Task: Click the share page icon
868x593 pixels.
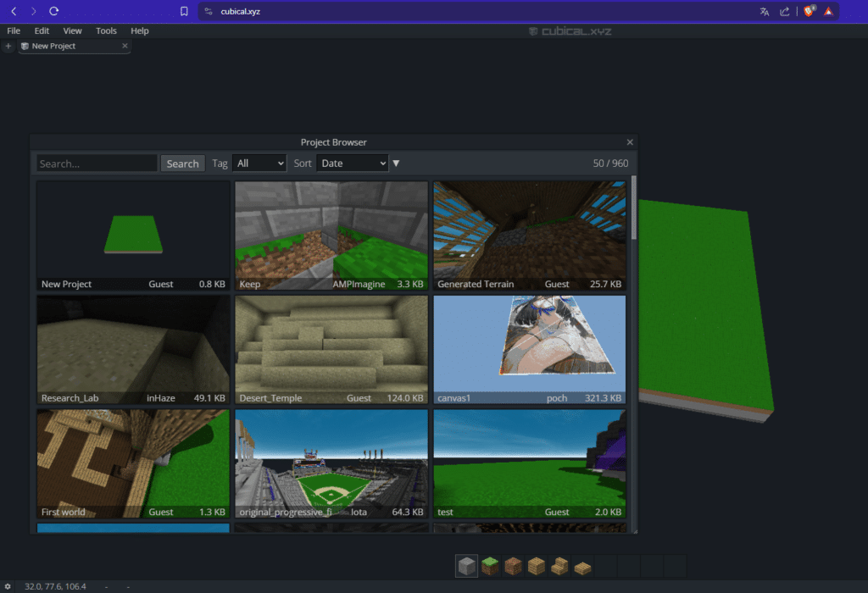Action: pos(784,12)
